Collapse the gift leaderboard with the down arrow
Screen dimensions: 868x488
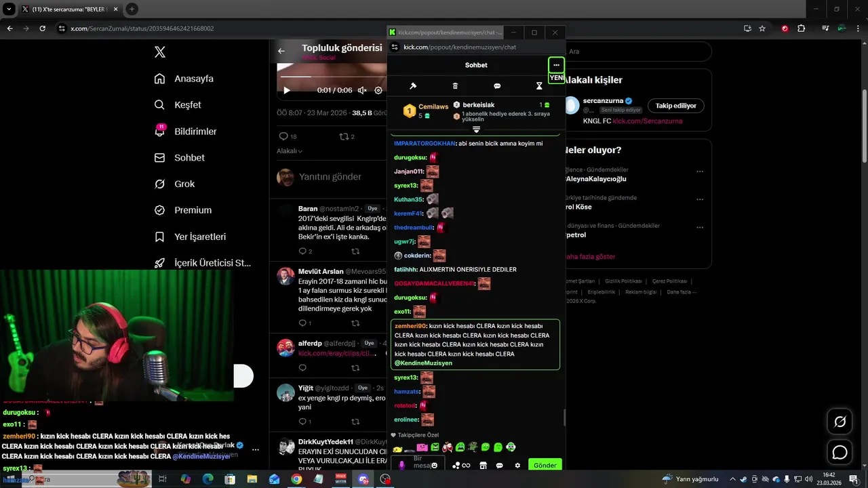point(476,129)
